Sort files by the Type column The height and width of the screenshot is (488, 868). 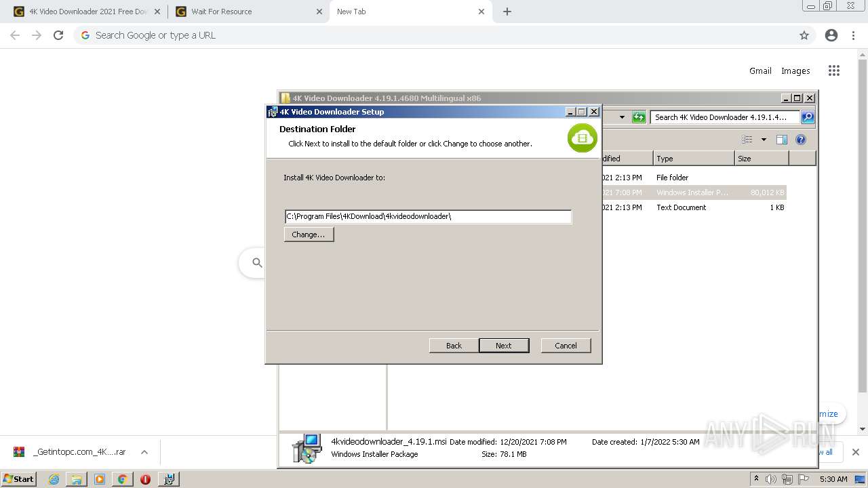(694, 159)
